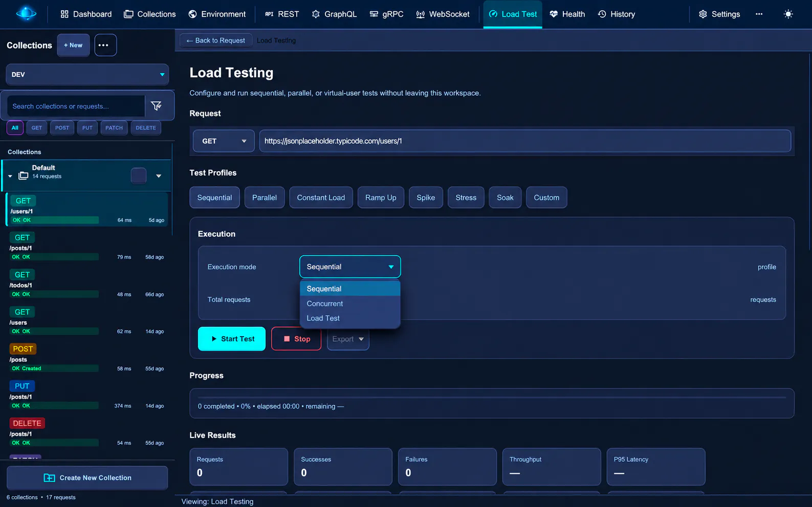
Task: Open the top bar more options ellipsis
Action: (x=759, y=14)
